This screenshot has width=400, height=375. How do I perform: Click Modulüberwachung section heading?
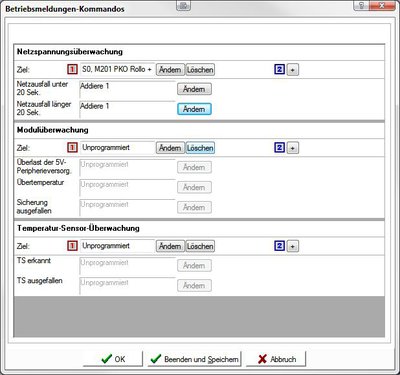pos(52,130)
